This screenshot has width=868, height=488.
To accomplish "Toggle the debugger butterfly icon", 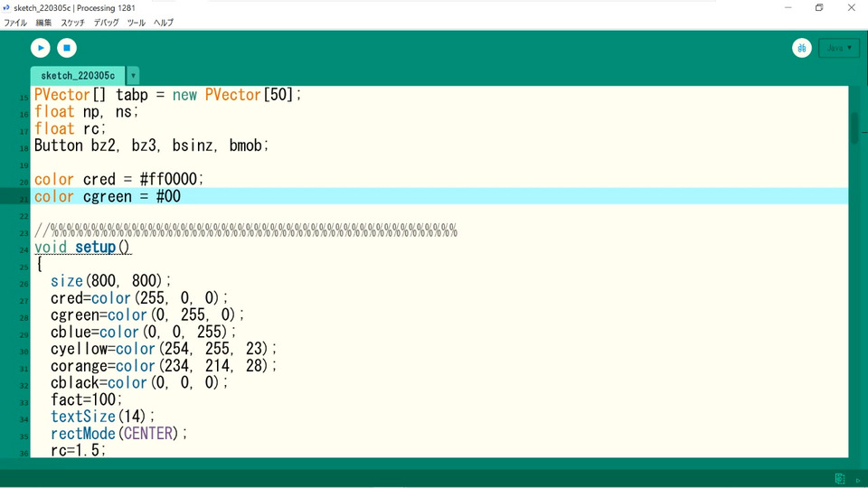I will [802, 48].
